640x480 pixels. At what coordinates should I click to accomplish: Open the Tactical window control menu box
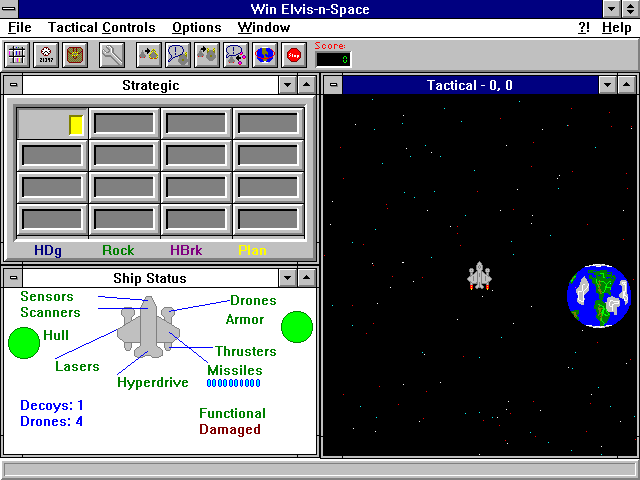[x=333, y=85]
